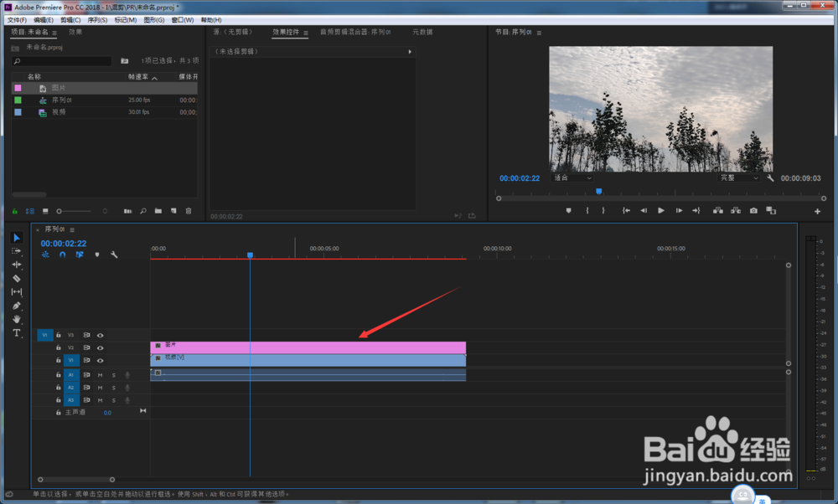The width and height of the screenshot is (838, 504).
Task: Open zoom level dropdown 适合
Action: (572, 177)
